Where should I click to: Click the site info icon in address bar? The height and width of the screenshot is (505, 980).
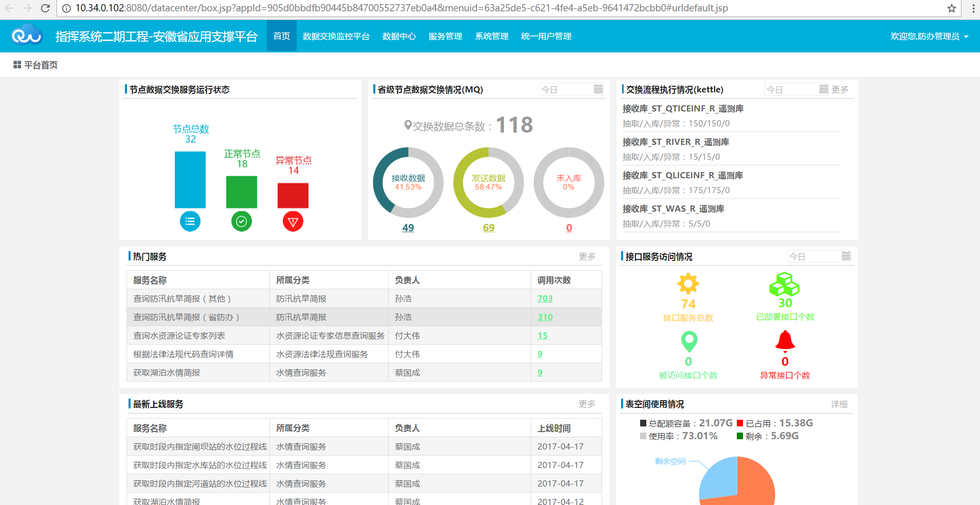coord(66,8)
